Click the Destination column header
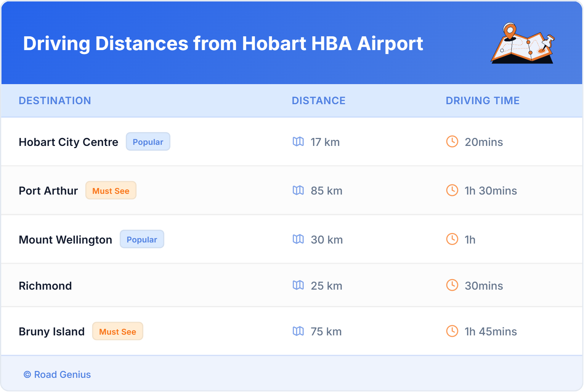The height and width of the screenshot is (392, 584). tap(55, 101)
